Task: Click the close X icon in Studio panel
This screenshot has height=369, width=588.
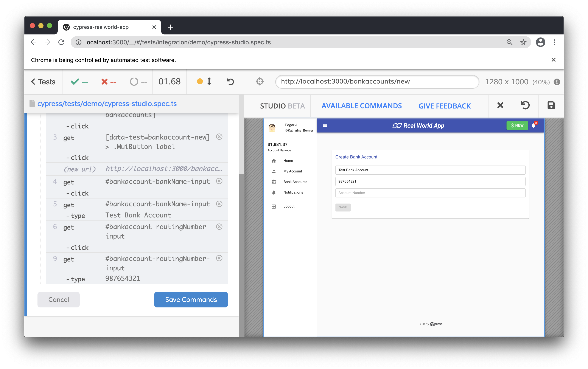Action: [500, 105]
